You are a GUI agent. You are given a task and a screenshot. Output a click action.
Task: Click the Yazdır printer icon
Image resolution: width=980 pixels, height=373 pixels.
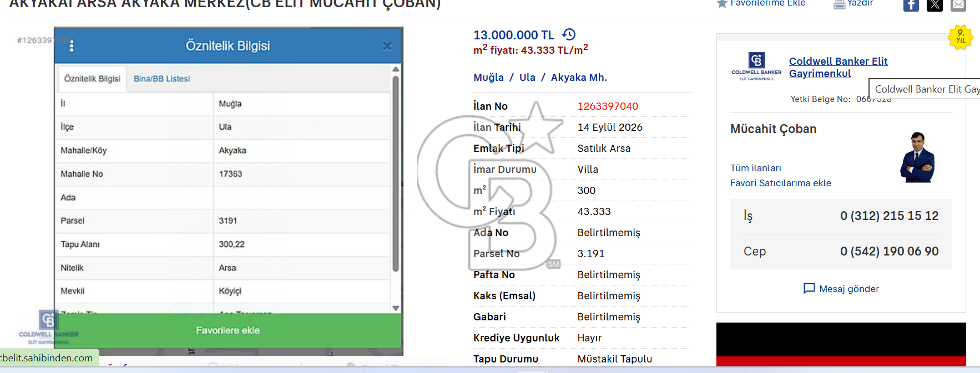tap(839, 4)
